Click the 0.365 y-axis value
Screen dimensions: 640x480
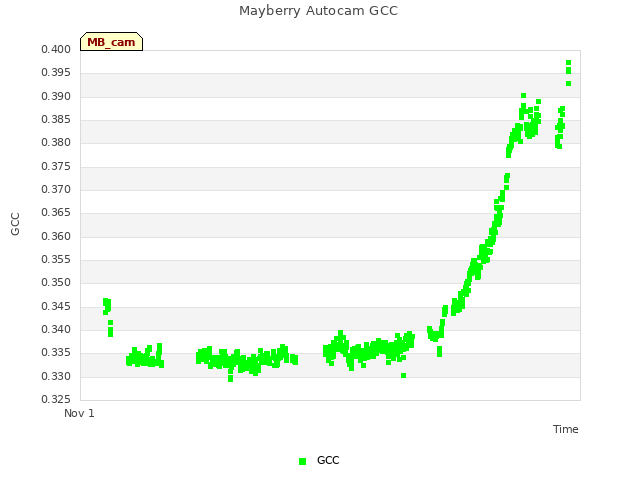point(56,213)
